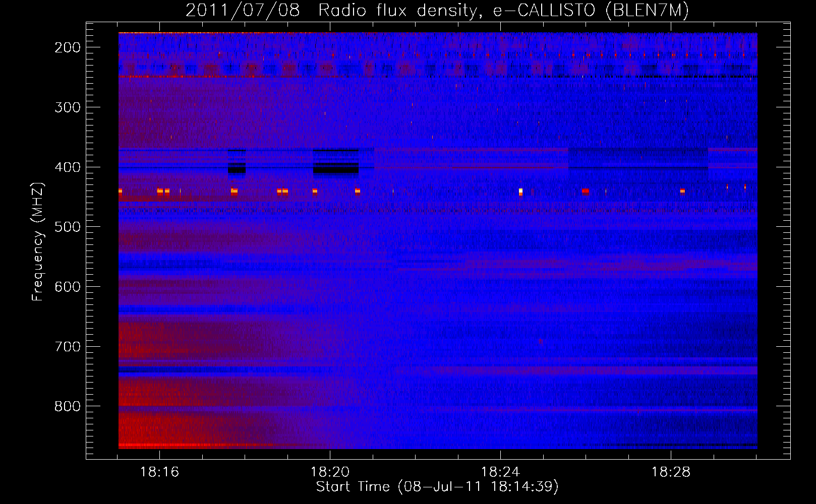The width and height of the screenshot is (816, 504).
Task: Click the plot title '2011/07/08 Radio flux density, e-CALLISTO (BLEN7M)'
Action: (x=437, y=10)
